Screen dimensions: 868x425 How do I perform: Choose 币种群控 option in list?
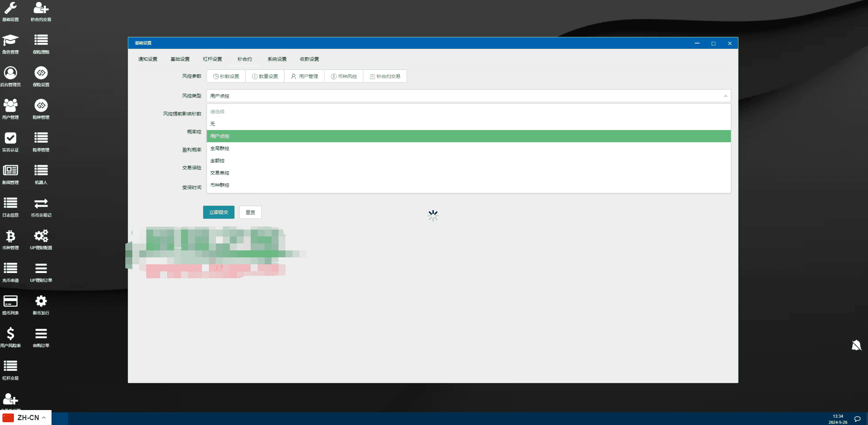tap(220, 185)
